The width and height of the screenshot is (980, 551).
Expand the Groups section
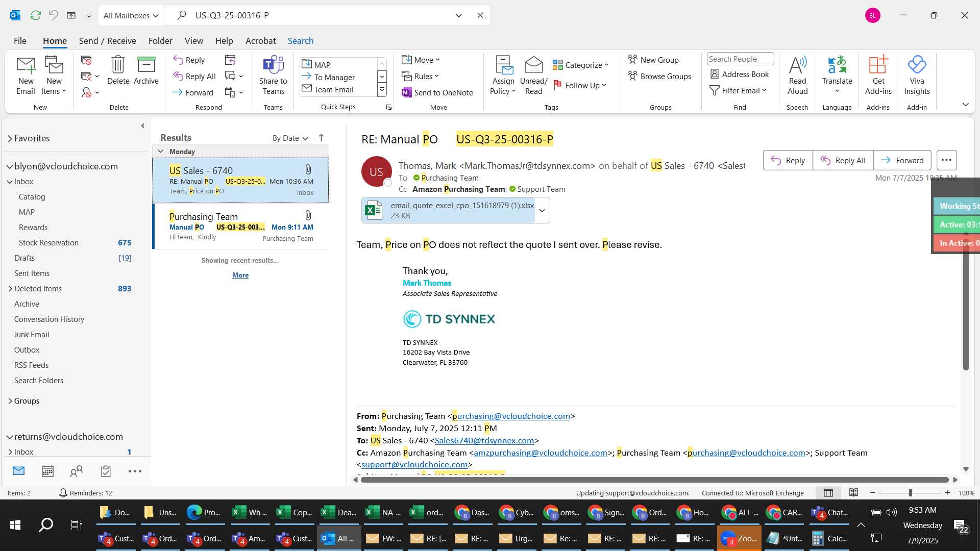10,401
